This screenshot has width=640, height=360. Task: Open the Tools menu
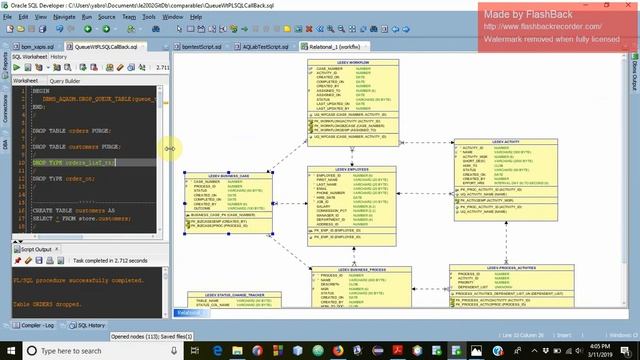(149, 17)
